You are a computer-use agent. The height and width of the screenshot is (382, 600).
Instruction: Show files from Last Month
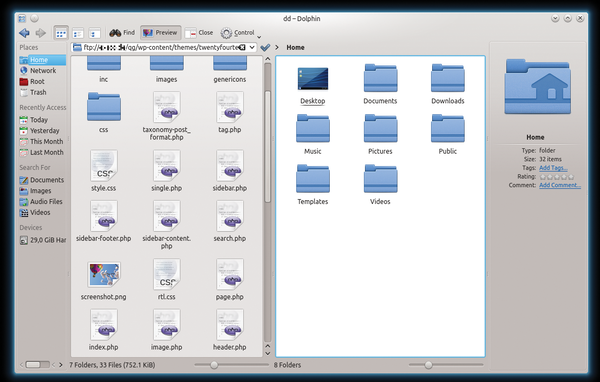click(42, 152)
